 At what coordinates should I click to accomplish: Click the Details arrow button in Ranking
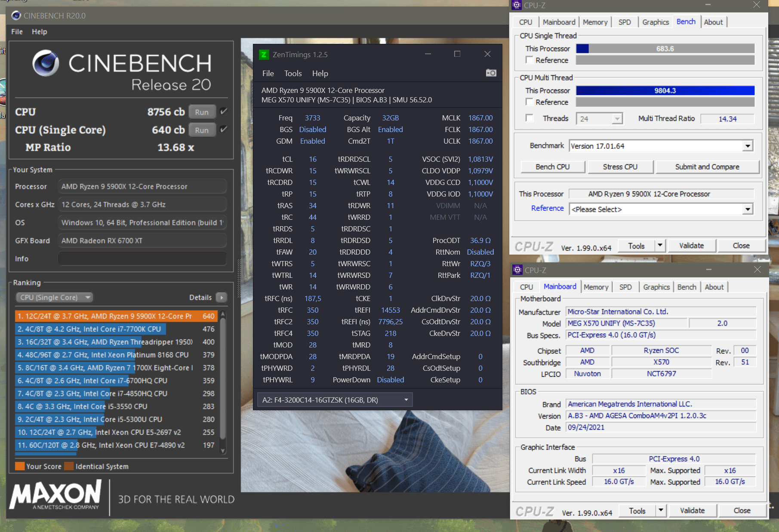(x=221, y=297)
